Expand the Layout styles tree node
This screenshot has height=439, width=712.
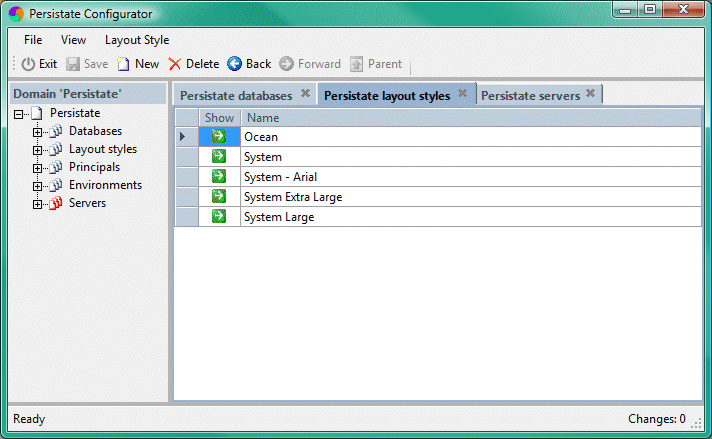38,150
